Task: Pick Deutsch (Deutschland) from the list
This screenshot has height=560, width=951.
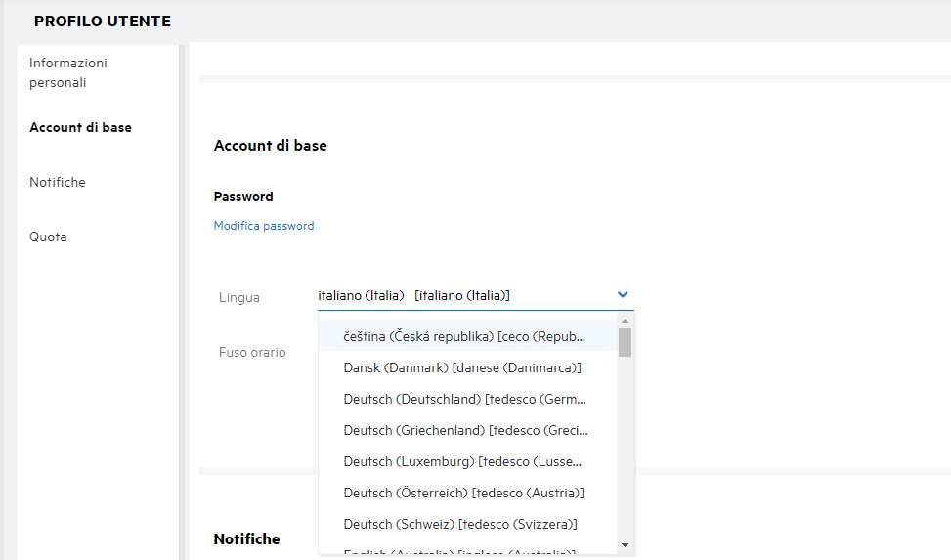Action: (x=466, y=399)
